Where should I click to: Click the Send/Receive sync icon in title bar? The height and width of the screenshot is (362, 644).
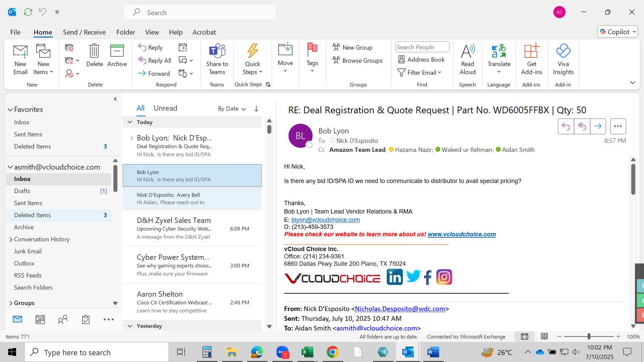(x=28, y=12)
